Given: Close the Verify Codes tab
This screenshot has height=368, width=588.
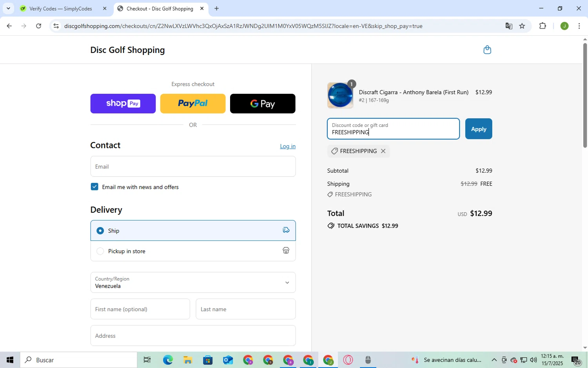Looking at the screenshot, I should click(x=105, y=9).
